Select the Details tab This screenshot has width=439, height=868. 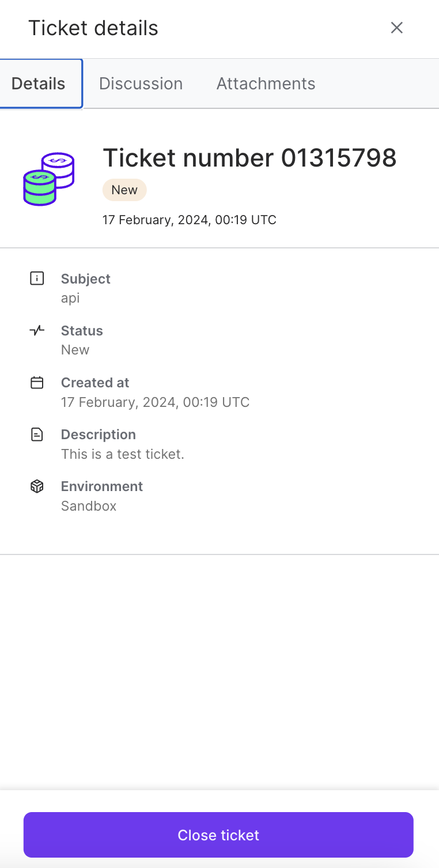point(38,83)
